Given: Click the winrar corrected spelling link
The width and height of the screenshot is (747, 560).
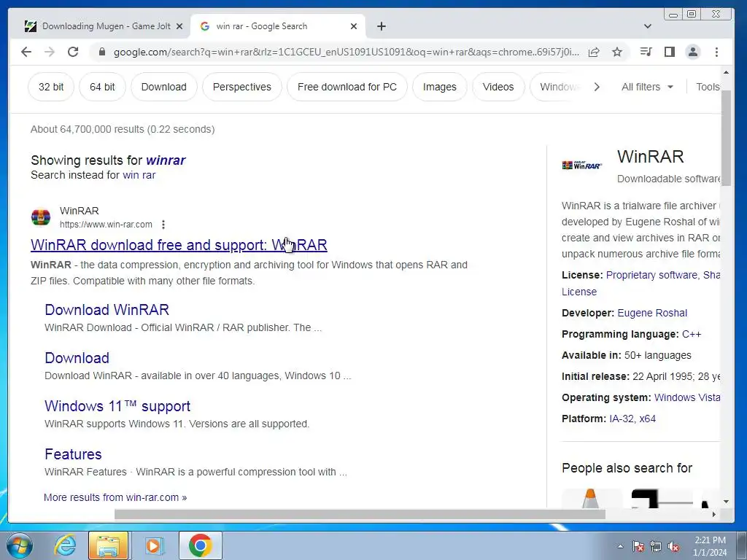Looking at the screenshot, I should (x=166, y=160).
